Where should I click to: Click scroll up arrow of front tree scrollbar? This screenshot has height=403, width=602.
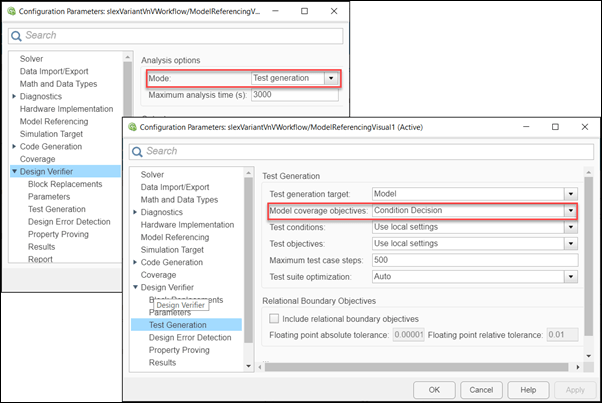pos(248,173)
